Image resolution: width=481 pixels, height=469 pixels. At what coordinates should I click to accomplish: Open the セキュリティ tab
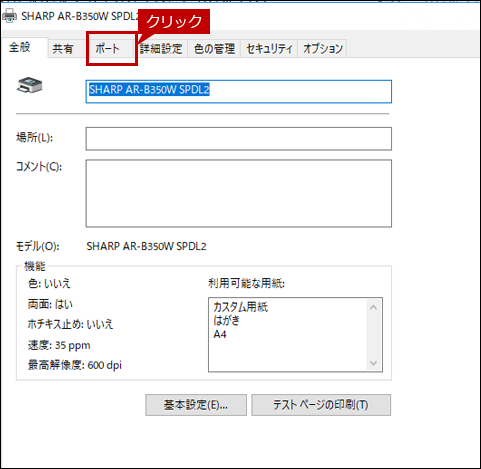click(269, 49)
